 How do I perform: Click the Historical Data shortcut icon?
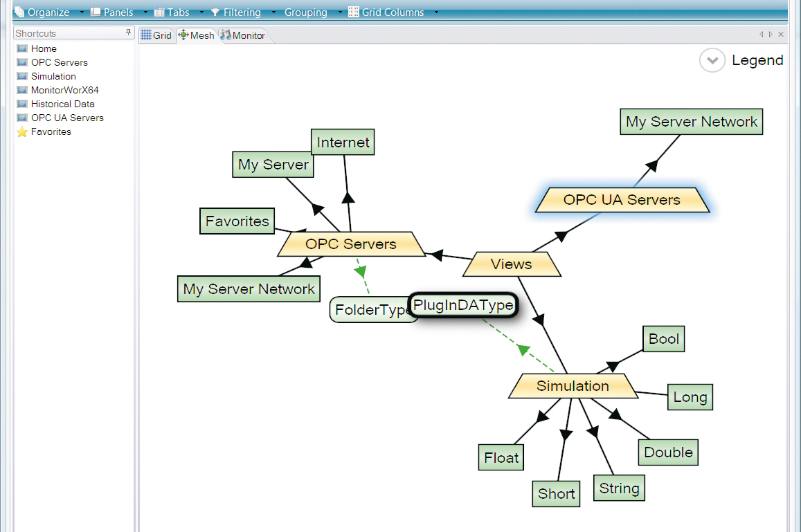[x=22, y=104]
